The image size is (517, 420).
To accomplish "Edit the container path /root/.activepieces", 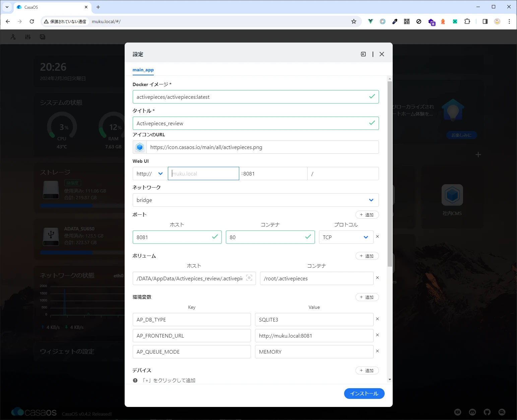I will tap(317, 278).
